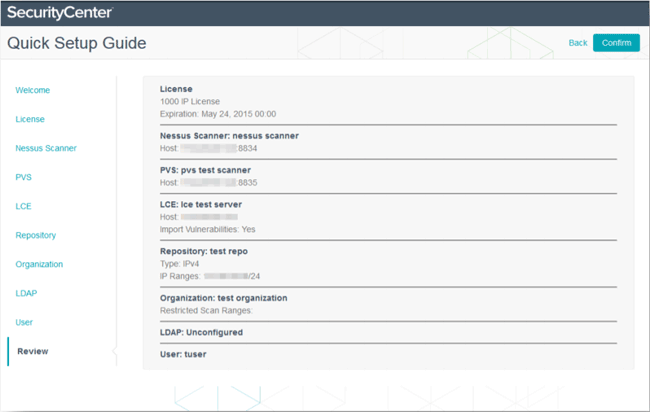Click '1000 IP License' text
The width and height of the screenshot is (650, 412).
[x=190, y=101]
